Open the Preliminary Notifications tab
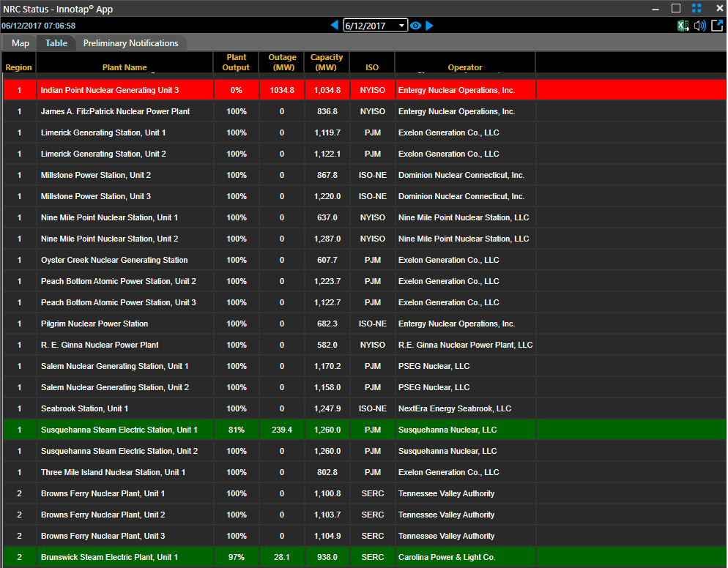This screenshot has height=568, width=728. coord(130,43)
